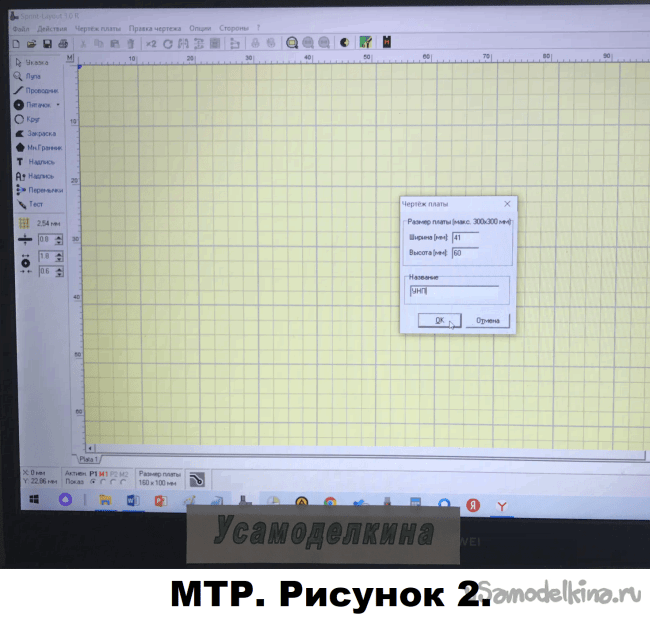Click the Ширина (width) input field
Image resolution: width=650 pixels, height=619 pixels.
pos(465,237)
